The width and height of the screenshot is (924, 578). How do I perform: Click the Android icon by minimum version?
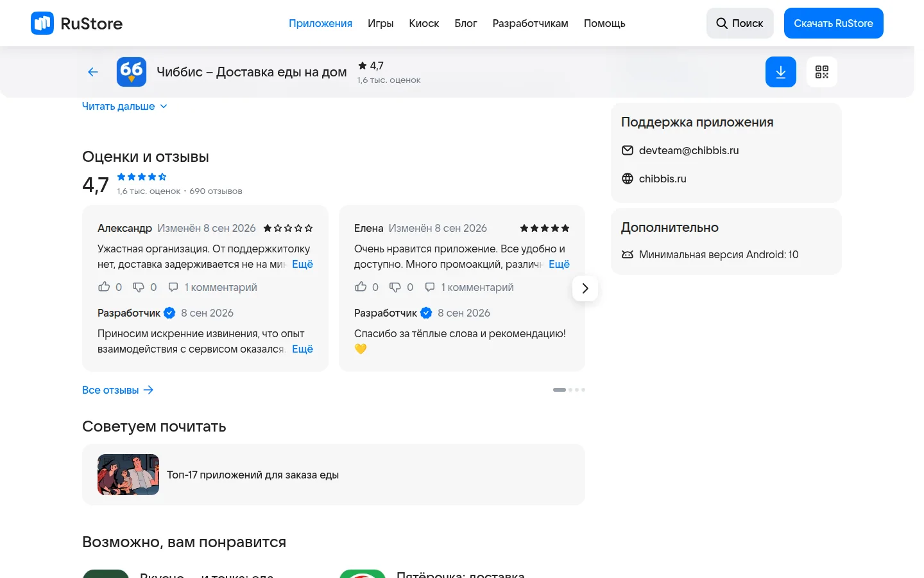(x=628, y=254)
